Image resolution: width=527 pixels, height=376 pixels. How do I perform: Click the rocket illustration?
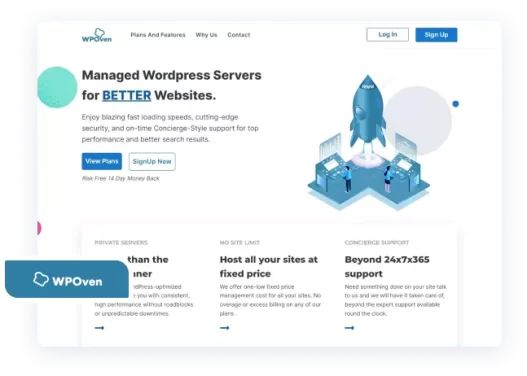368,143
